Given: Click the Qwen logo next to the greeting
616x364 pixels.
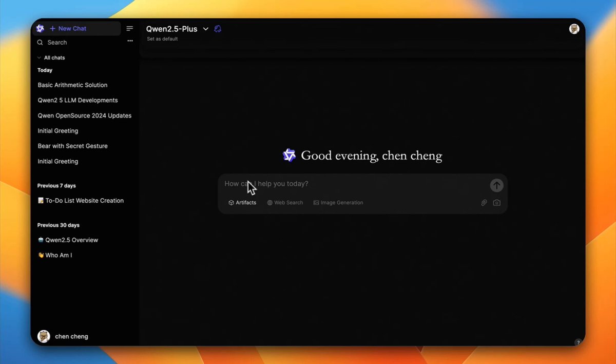Looking at the screenshot, I should tap(290, 156).
